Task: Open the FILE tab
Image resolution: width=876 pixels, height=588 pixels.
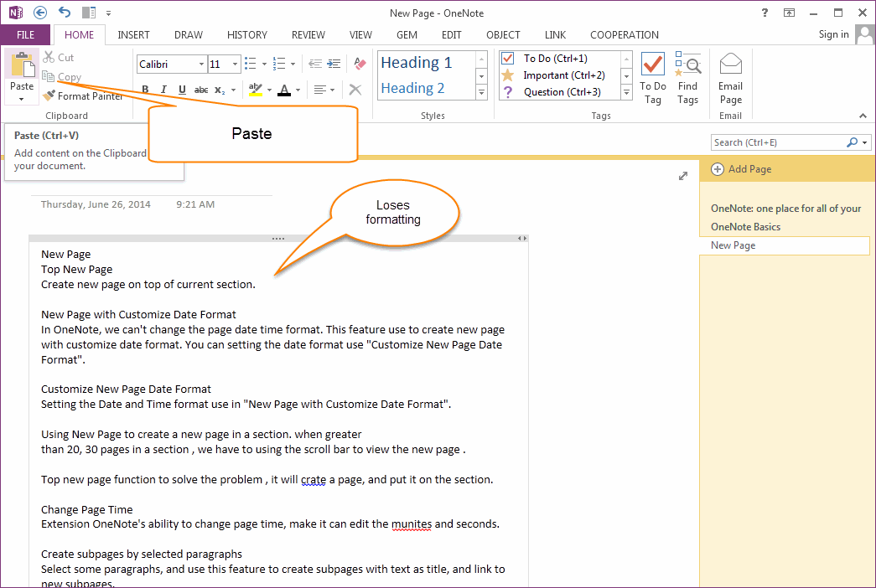Action: [x=26, y=34]
